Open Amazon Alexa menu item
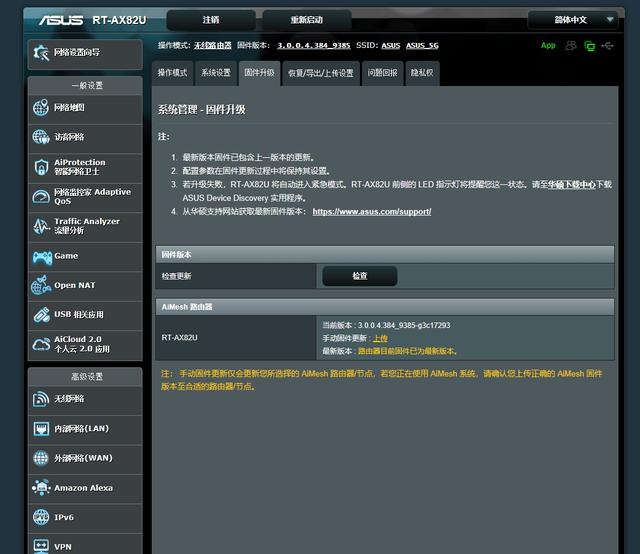Screen dimensions: 640x554 (85, 487)
